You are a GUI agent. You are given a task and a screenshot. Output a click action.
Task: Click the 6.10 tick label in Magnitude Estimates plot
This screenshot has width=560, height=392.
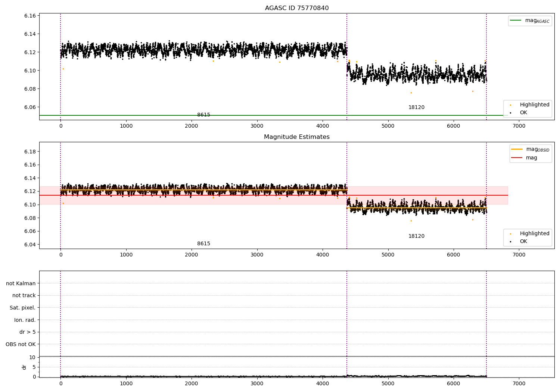30,205
